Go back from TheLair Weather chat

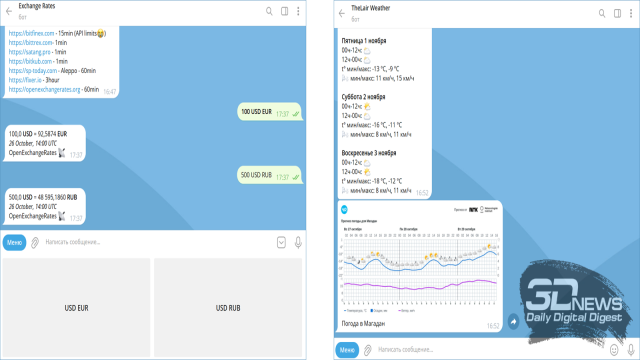pos(342,13)
